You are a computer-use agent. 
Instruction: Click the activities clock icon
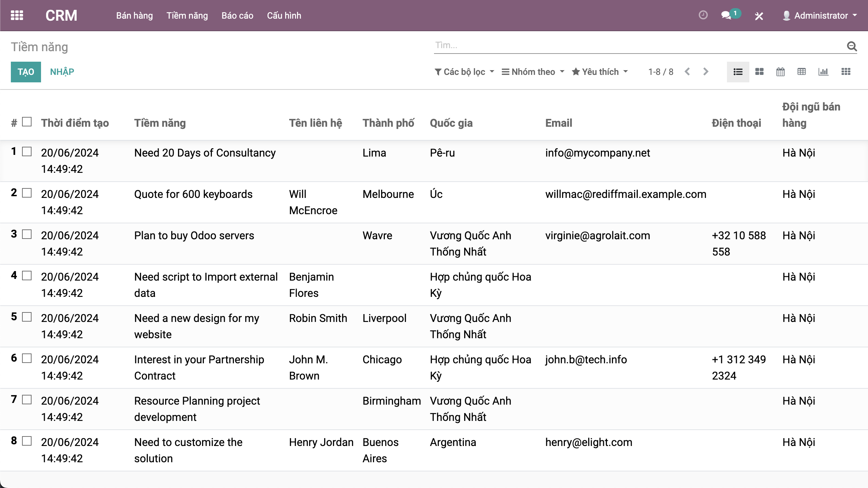tap(703, 15)
